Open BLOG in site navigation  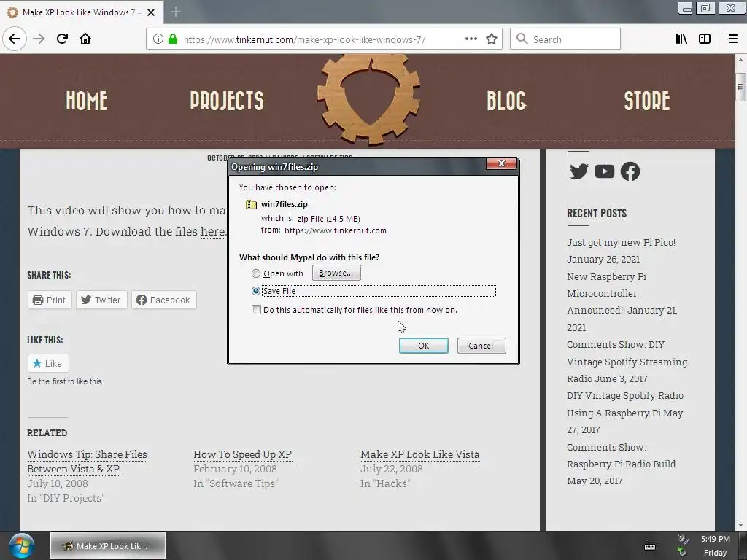(x=507, y=101)
